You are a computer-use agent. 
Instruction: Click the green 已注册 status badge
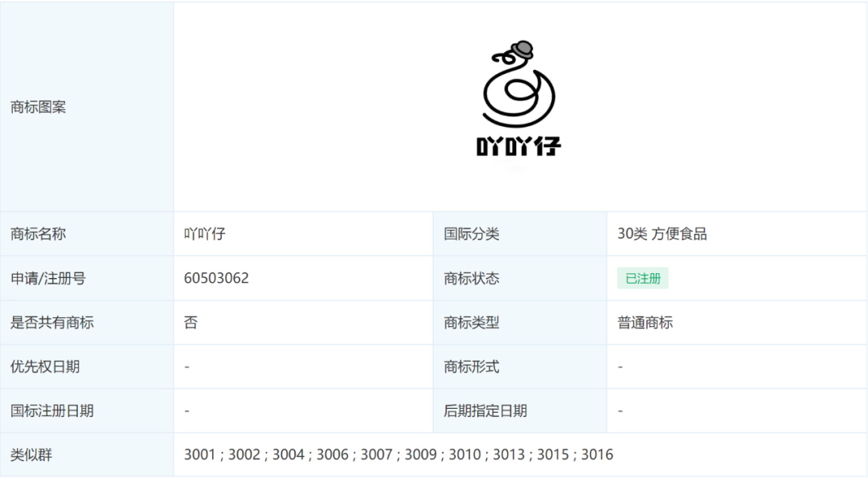[643, 278]
